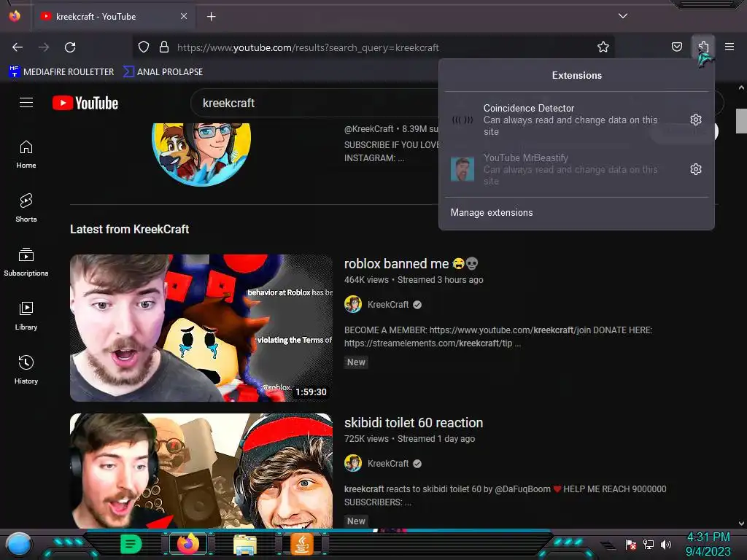Open the network tray icon
The height and width of the screenshot is (560, 747).
click(x=649, y=544)
